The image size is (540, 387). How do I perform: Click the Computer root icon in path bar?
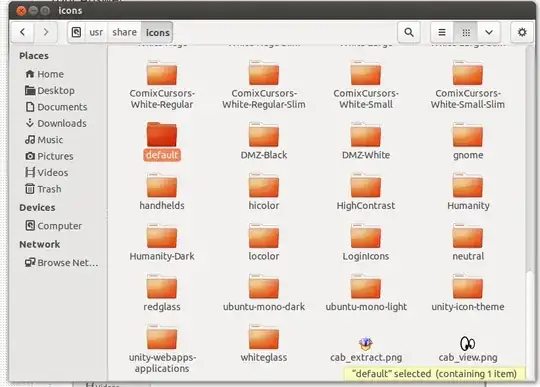[x=76, y=32]
